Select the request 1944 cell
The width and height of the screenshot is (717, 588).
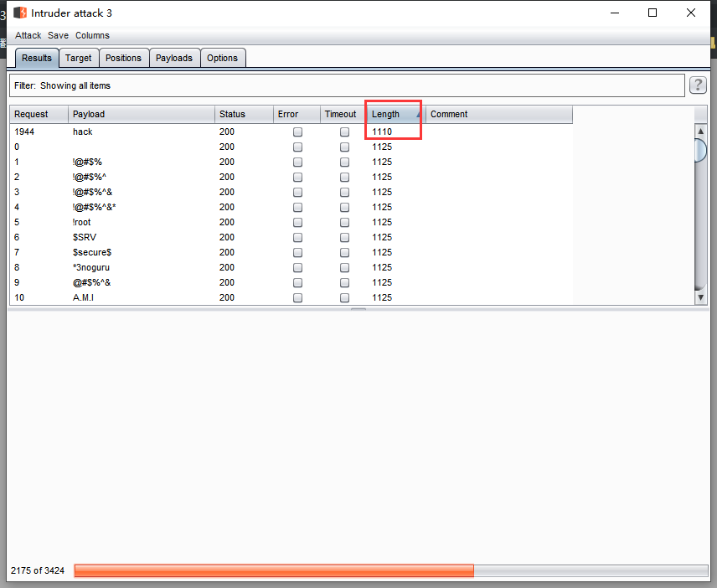(24, 132)
